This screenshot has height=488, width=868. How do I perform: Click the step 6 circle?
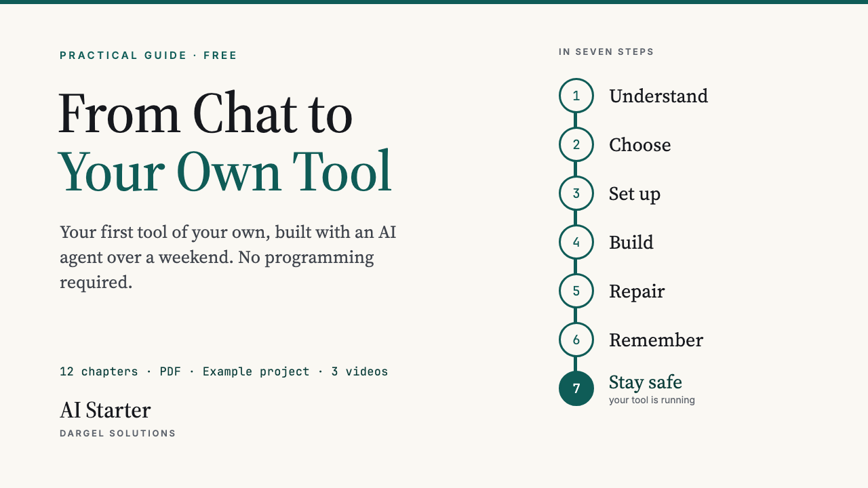pyautogui.click(x=576, y=340)
